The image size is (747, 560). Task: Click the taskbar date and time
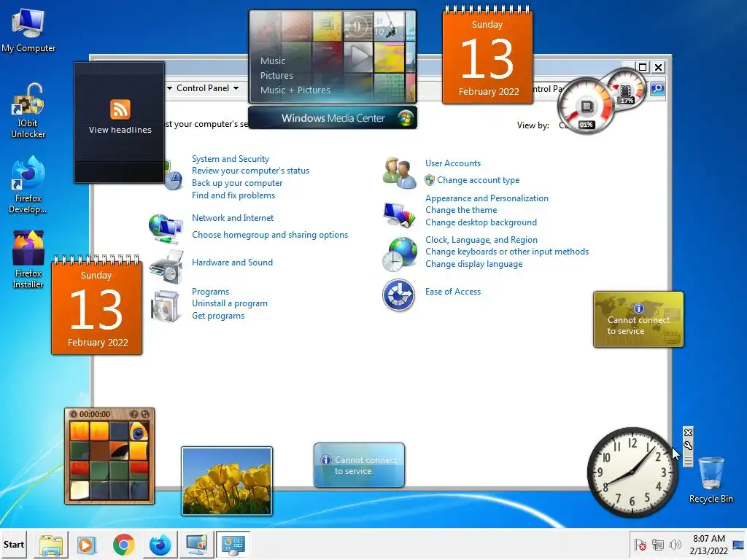click(x=709, y=545)
